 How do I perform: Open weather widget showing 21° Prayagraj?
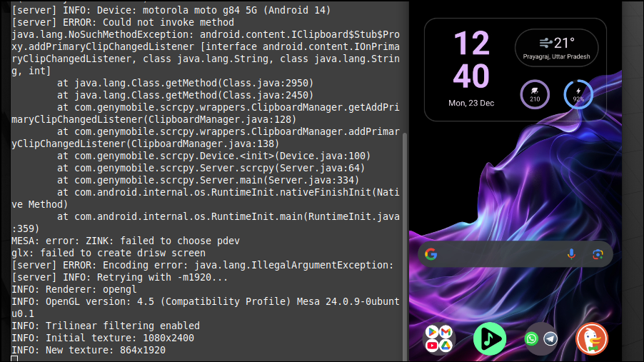[556, 48]
